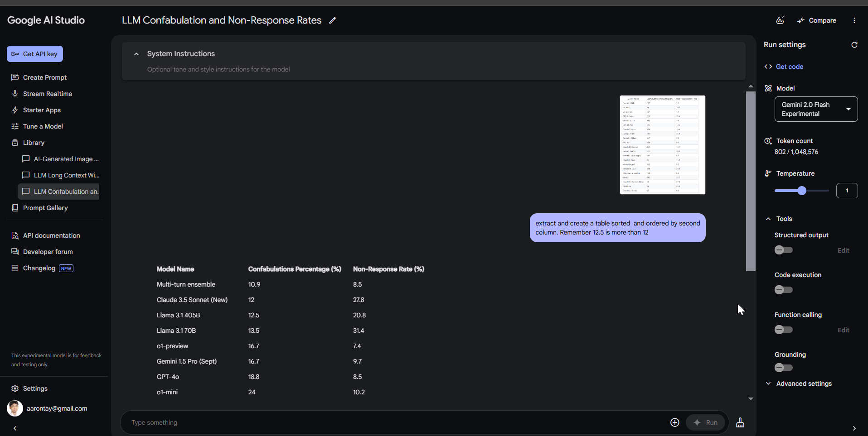Open LLM Confabulation library item
Viewport: 868px width, 436px height.
pos(58,192)
